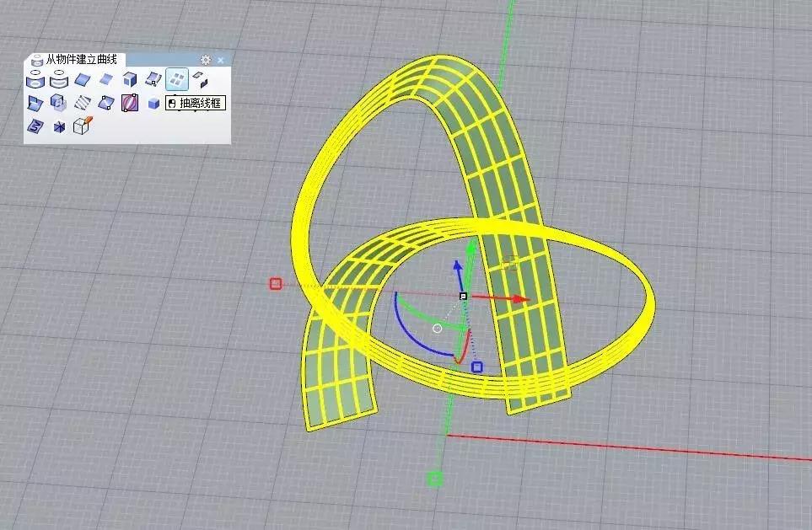Click the Duplicate edge tool icon
Image resolution: width=812 pixels, height=530 pixels.
tap(83, 80)
